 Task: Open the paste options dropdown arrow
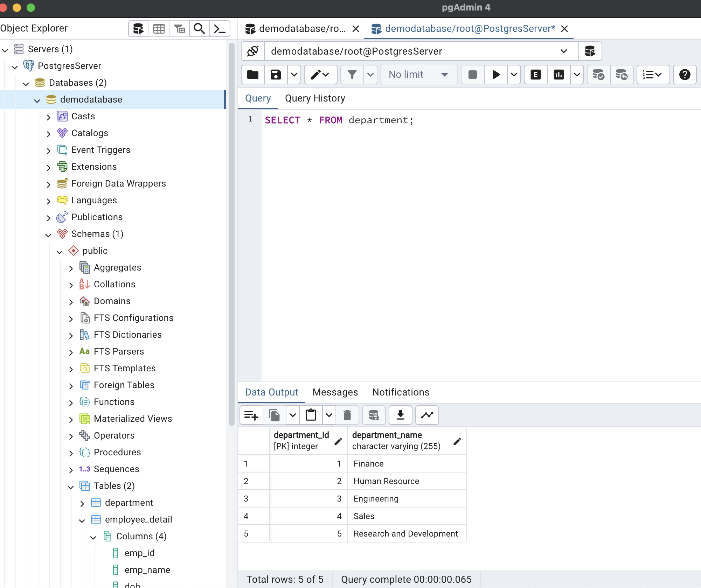(329, 415)
